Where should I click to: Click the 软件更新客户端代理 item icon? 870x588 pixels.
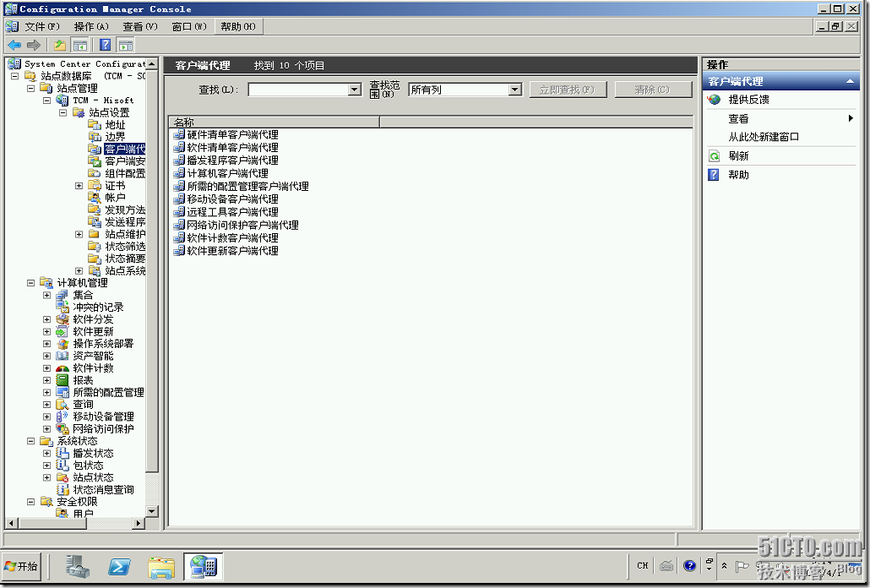pos(179,250)
